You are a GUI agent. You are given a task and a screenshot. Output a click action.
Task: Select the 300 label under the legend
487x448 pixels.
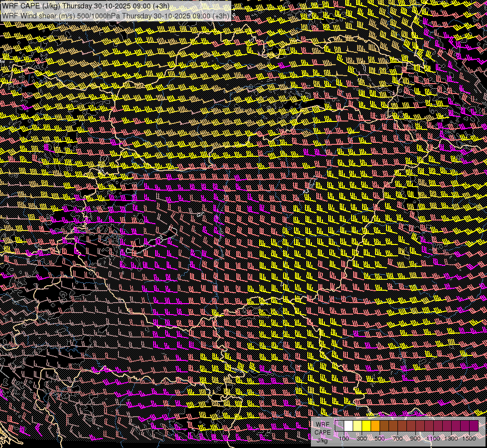coord(362,439)
